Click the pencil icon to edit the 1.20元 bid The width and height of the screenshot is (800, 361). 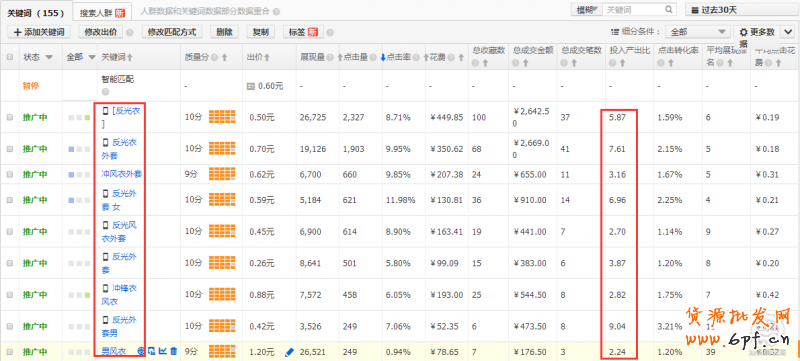[x=290, y=351]
